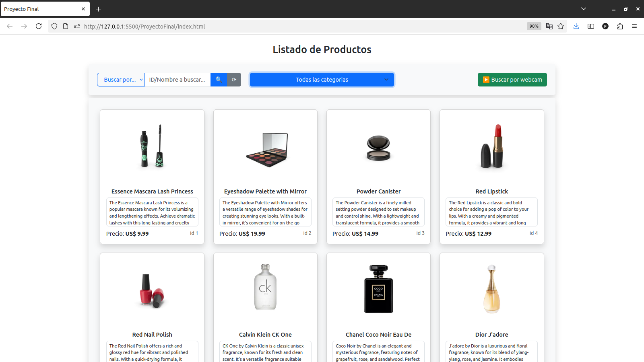The image size is (644, 362).
Task: Click the Dior J'adore bottle image
Action: (492, 289)
